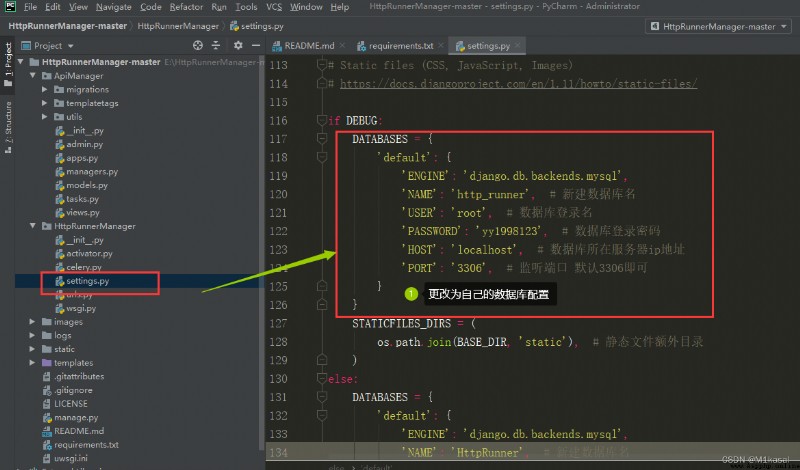Close the requirements.txt tab

point(441,45)
